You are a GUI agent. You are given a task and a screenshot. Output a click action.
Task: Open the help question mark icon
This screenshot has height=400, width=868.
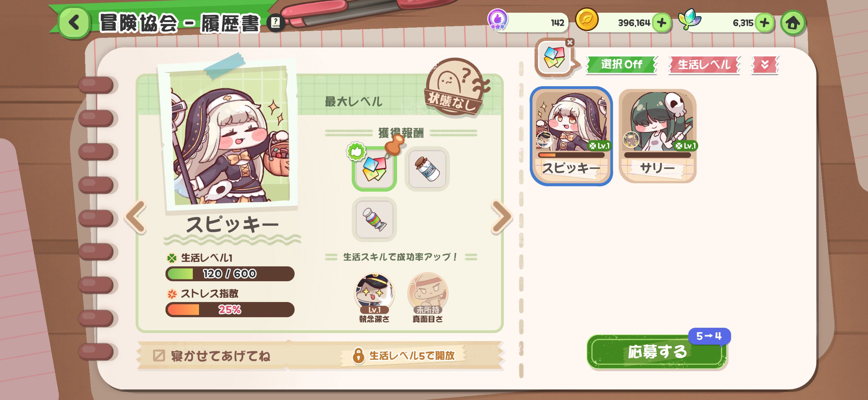(x=275, y=23)
